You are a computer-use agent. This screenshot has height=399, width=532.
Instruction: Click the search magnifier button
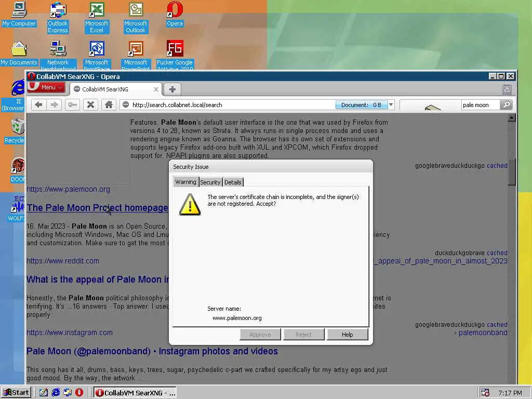tap(506, 104)
